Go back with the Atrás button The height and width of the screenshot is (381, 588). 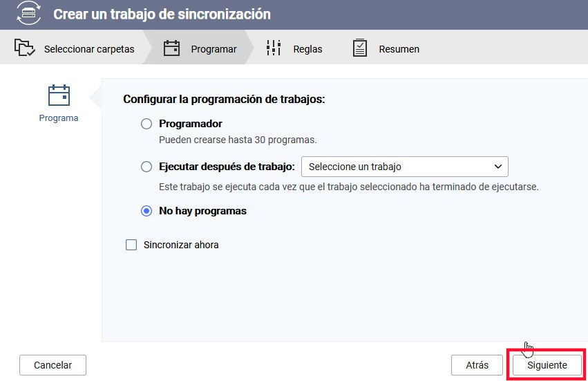pos(477,365)
